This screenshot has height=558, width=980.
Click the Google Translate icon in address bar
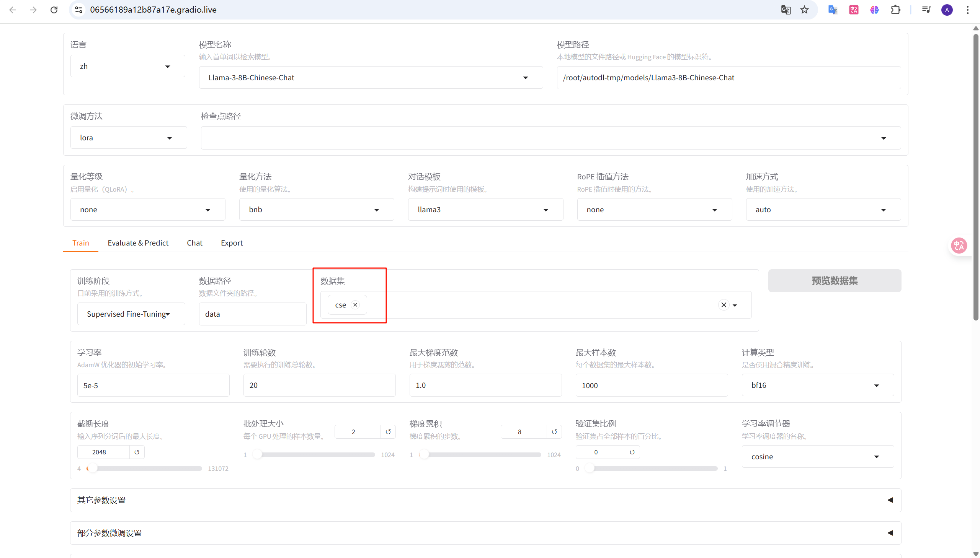[x=786, y=10]
